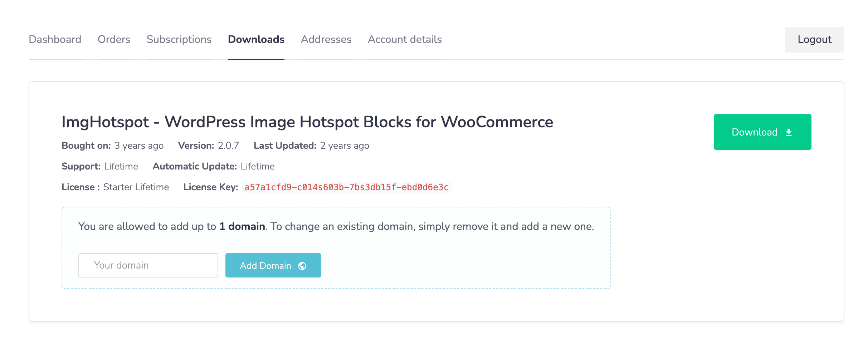Click the bold "1 domain" text
Image resolution: width=868 pixels, height=349 pixels.
[242, 226]
